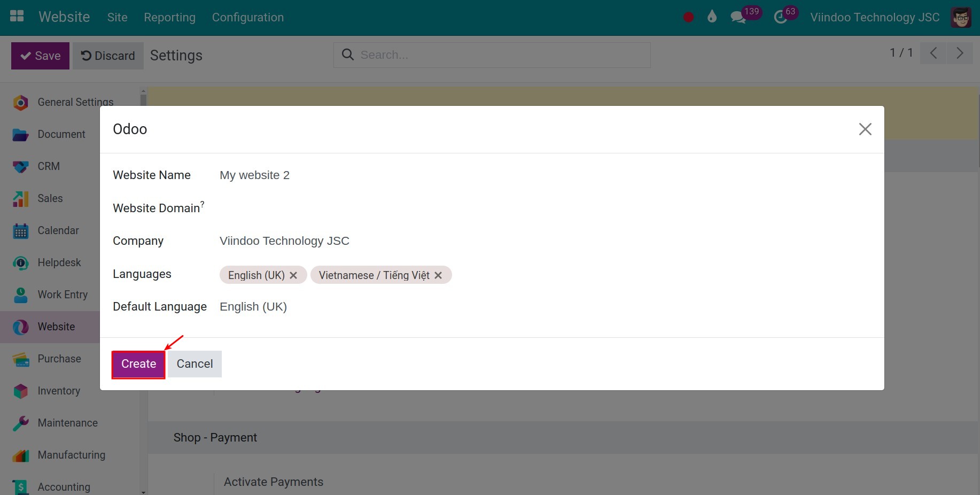Select Website icon in sidebar
980x495 pixels.
pyautogui.click(x=20, y=327)
